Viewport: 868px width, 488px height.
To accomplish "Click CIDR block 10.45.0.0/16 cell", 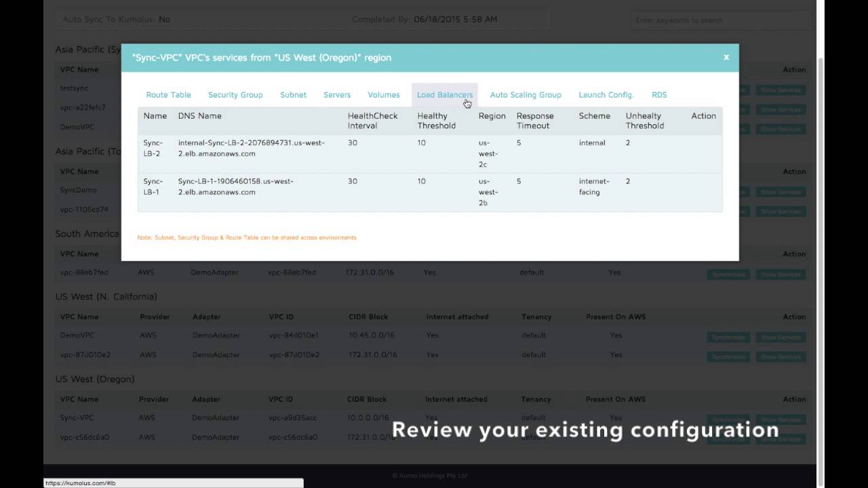I will click(x=371, y=335).
